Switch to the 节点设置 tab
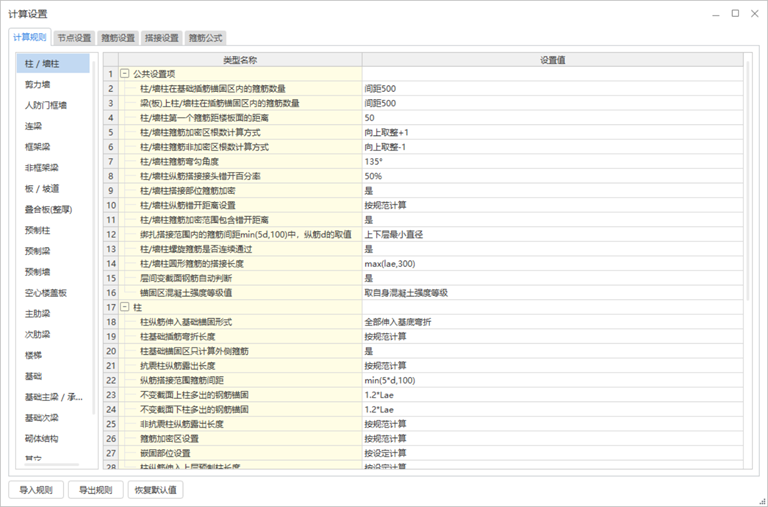This screenshot has width=768, height=507. point(74,38)
